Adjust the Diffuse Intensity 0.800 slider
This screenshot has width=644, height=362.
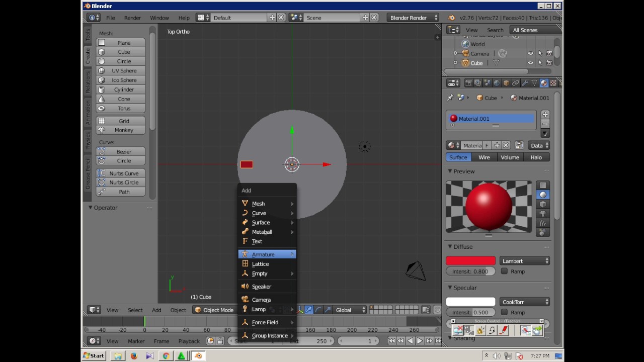click(x=470, y=271)
